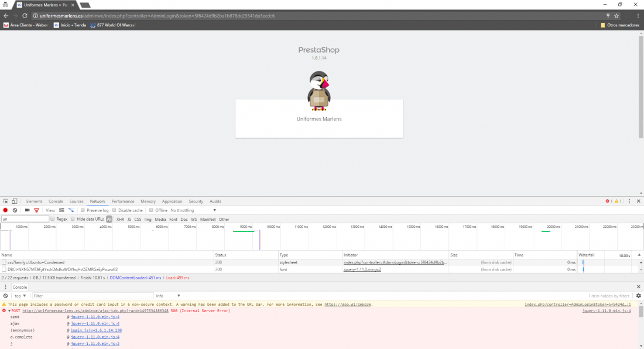
Task: Close the DevTools panel
Action: coord(639,201)
